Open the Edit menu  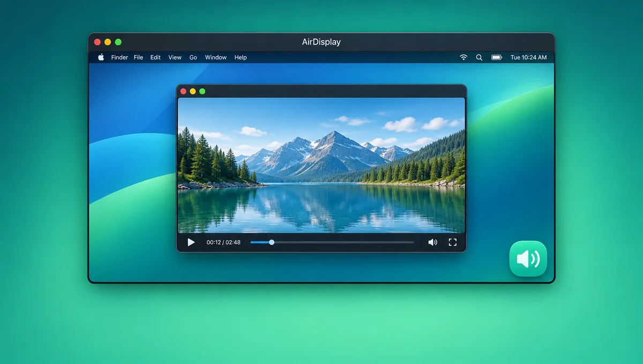coord(155,57)
